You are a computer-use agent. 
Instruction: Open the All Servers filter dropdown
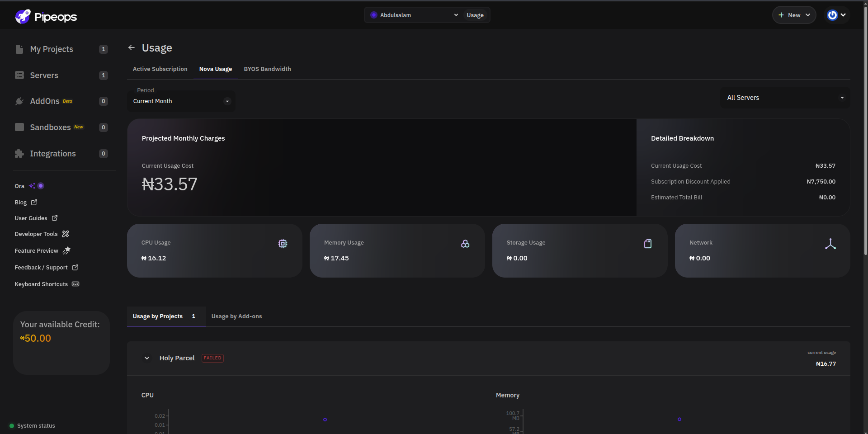(785, 98)
